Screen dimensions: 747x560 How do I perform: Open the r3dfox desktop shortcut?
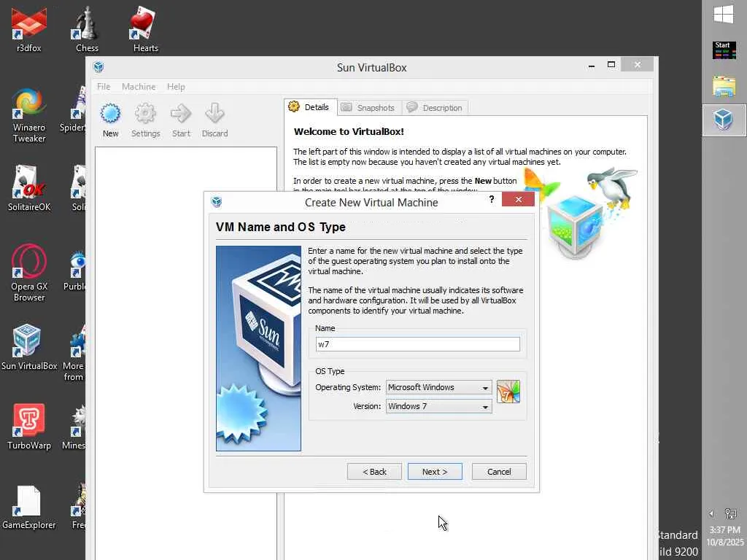pos(28,28)
